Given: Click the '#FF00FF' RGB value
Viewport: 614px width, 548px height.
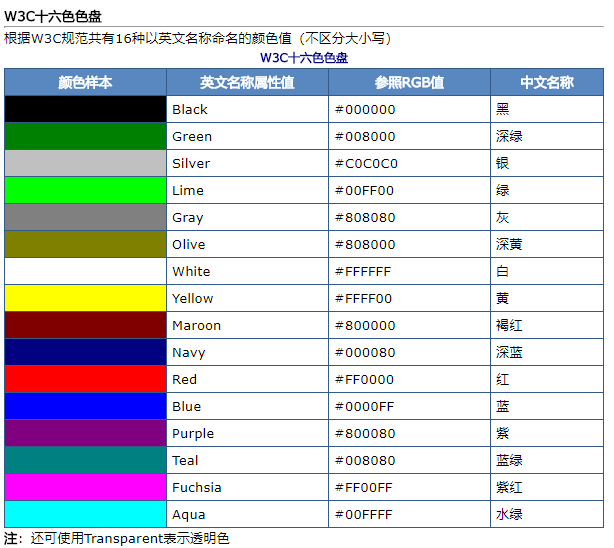Looking at the screenshot, I should pos(364,488).
